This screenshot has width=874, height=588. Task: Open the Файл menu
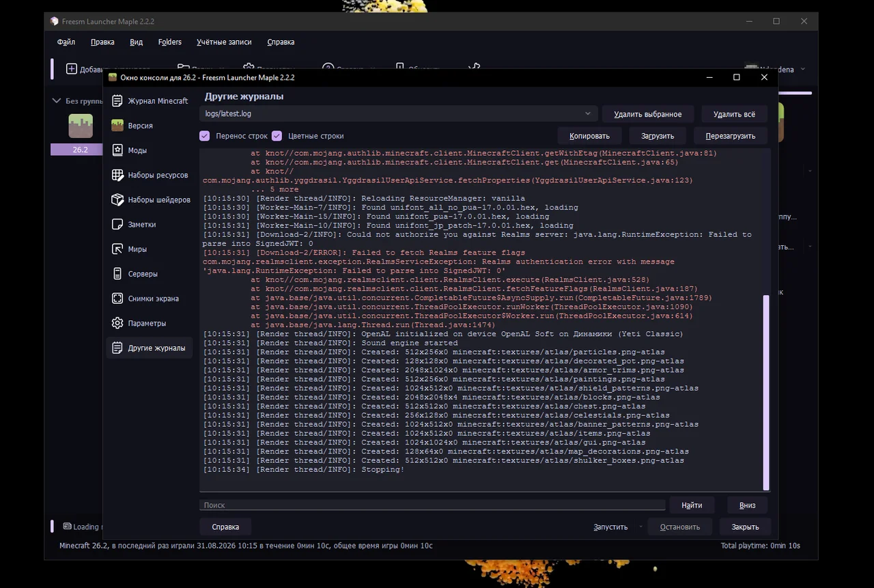tap(66, 42)
